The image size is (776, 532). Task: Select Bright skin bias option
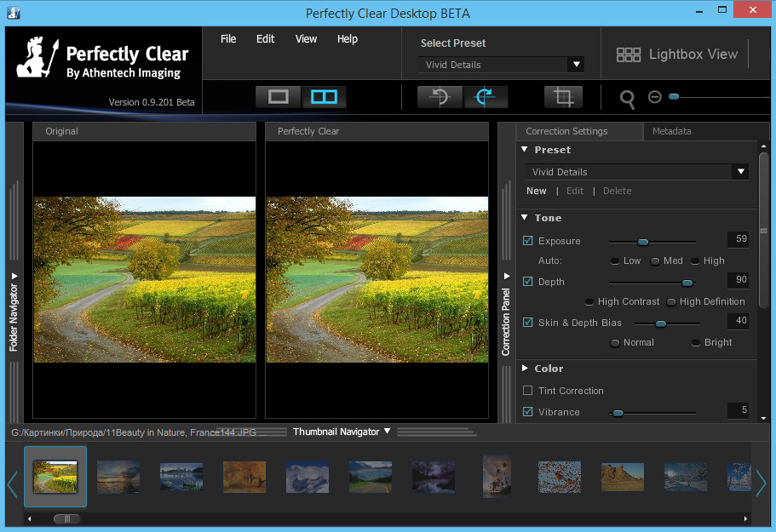coord(695,343)
